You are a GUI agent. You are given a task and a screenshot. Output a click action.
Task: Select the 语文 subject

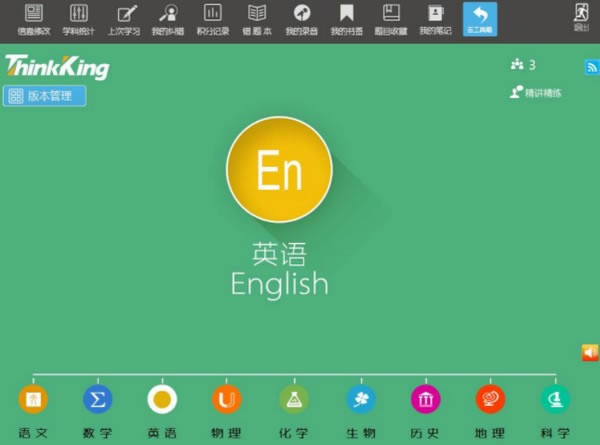(x=33, y=400)
